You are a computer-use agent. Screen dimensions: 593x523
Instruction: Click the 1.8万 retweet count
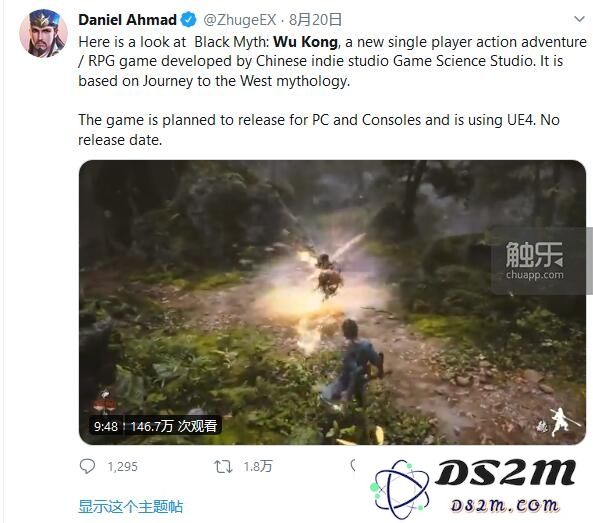258,467
